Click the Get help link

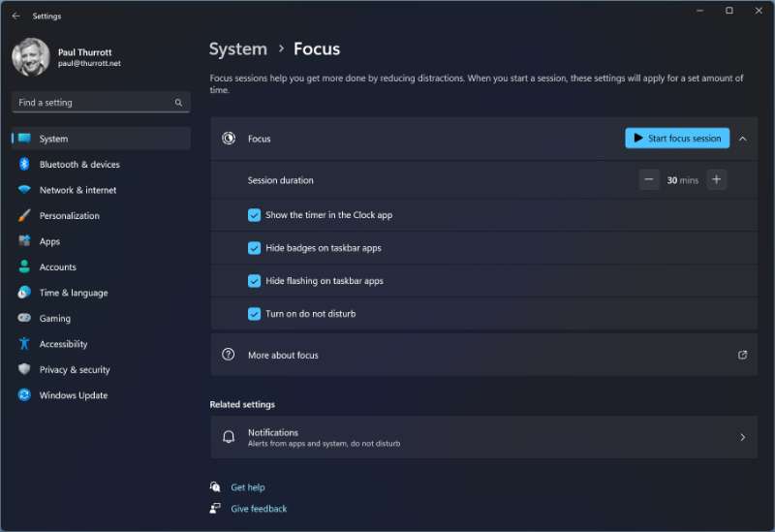(247, 487)
